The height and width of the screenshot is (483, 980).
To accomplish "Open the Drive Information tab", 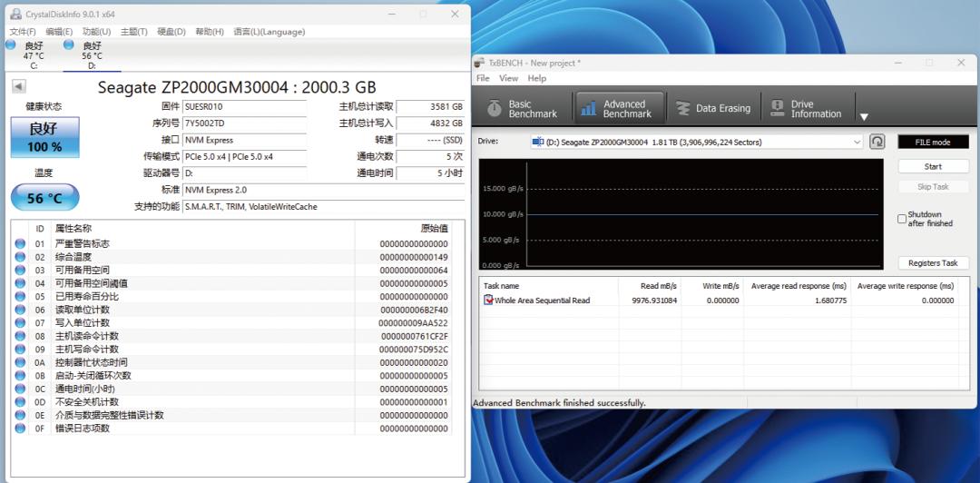I will point(806,109).
